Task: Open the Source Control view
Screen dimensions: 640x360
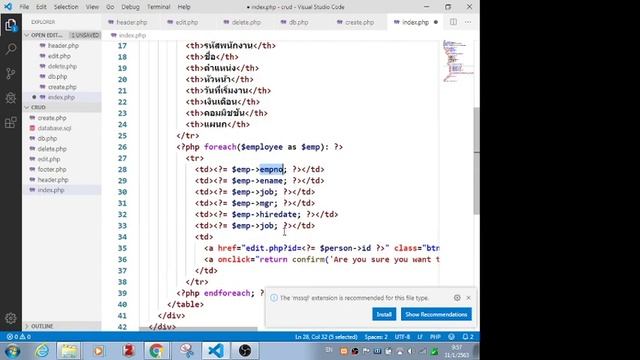Action: click(11, 73)
